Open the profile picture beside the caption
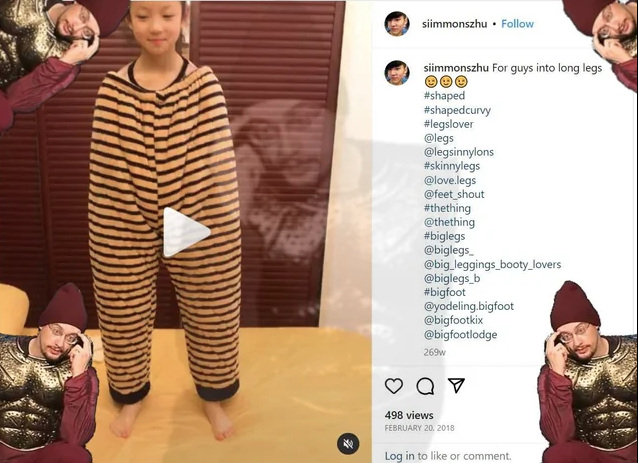Viewport: 638px width, 463px height. point(397,73)
